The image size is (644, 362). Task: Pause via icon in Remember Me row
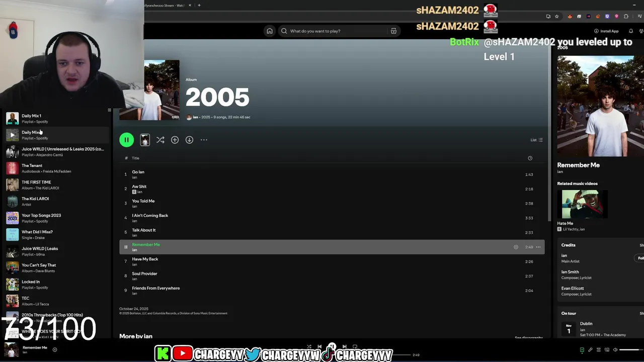tap(126, 247)
